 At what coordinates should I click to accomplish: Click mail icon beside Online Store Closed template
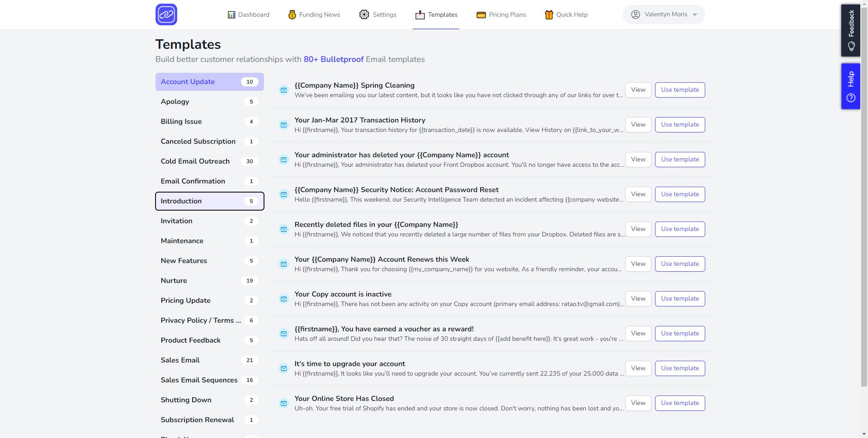tap(283, 403)
